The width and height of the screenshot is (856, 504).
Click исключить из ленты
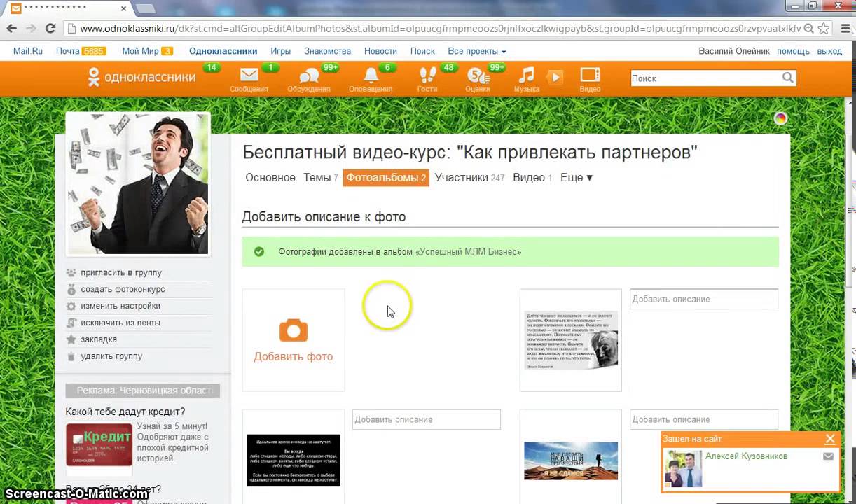pyautogui.click(x=120, y=323)
